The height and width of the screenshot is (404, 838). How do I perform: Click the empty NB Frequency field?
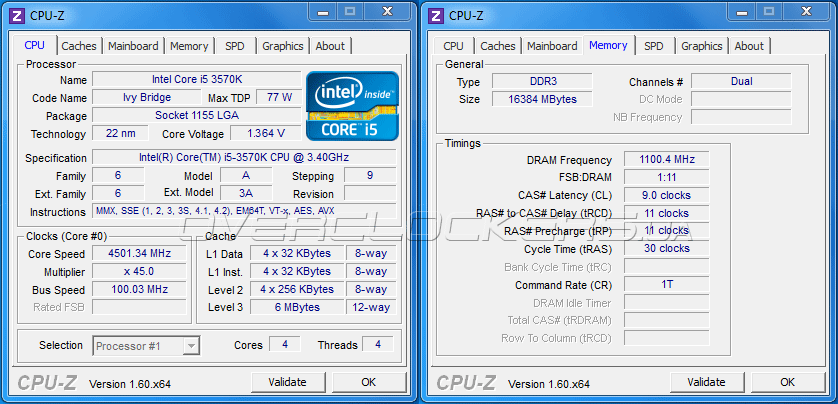(x=741, y=117)
